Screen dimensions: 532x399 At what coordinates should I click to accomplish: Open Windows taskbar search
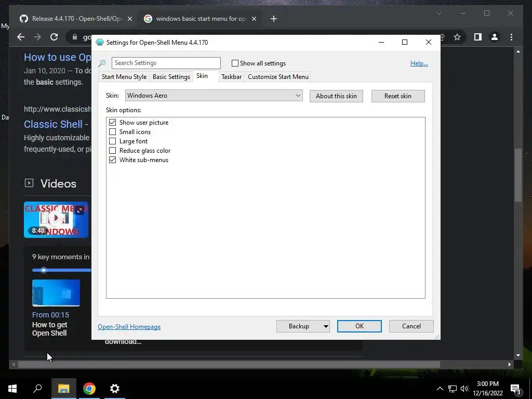tap(37, 389)
